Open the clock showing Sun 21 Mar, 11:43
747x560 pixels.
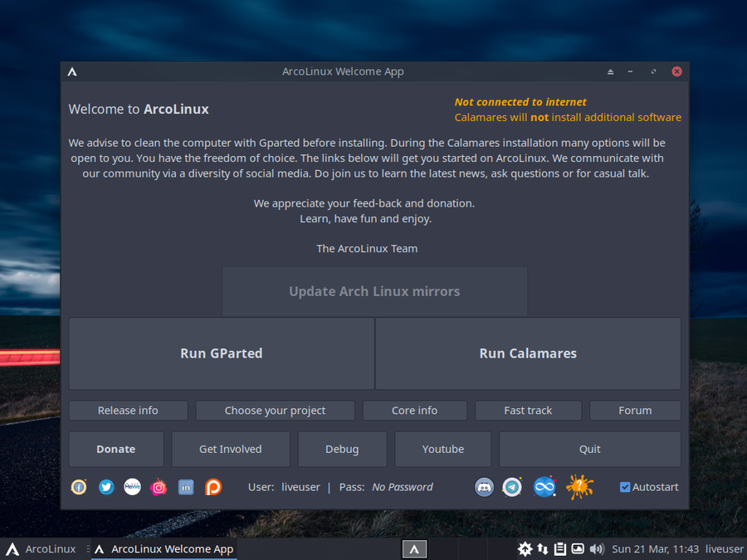pyautogui.click(x=655, y=549)
